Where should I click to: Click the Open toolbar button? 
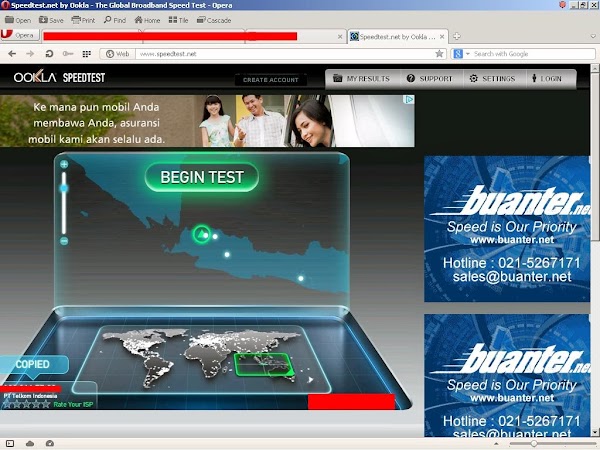click(x=18, y=20)
